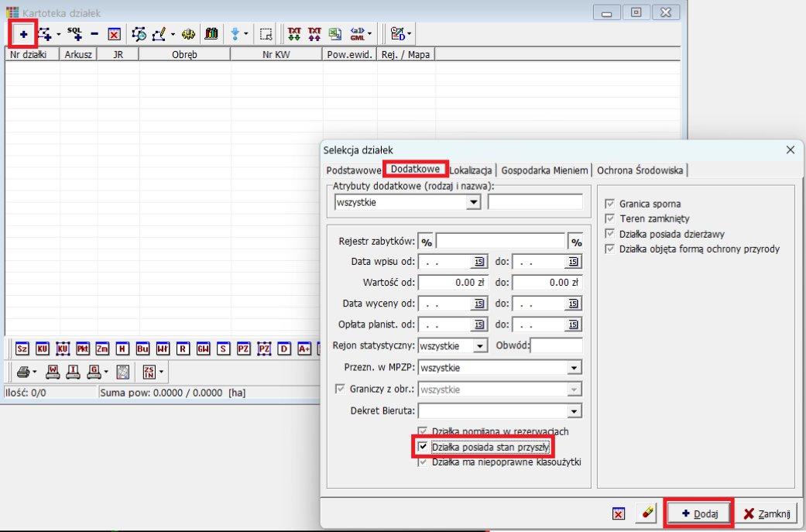Click the GML export toolbar icon
Screen dimensions: 806x532
click(358, 34)
